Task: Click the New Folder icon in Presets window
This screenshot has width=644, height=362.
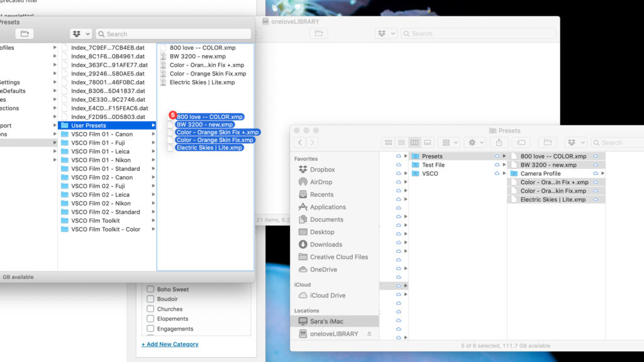Action: pyautogui.click(x=548, y=143)
